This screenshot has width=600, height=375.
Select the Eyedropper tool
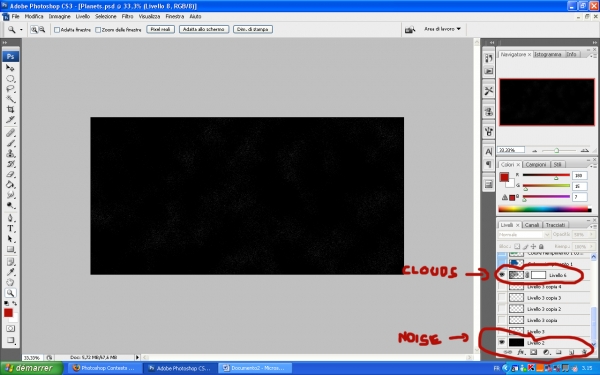point(10,272)
